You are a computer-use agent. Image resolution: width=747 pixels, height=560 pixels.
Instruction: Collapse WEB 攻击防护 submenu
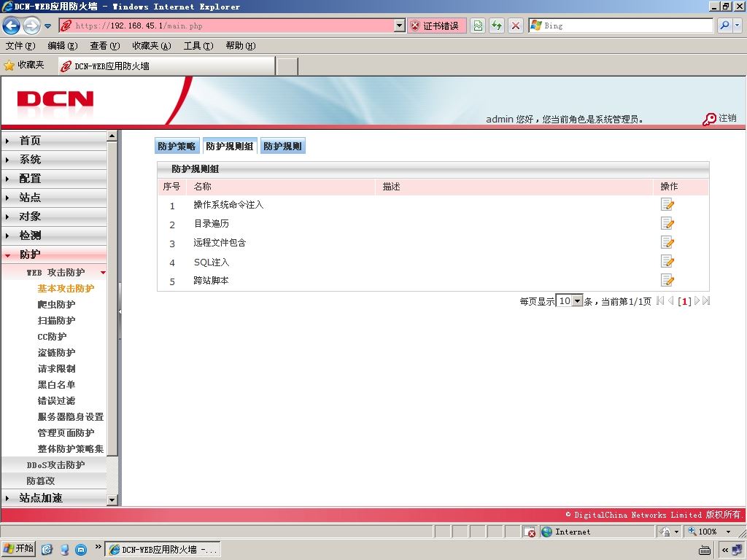[54, 273]
